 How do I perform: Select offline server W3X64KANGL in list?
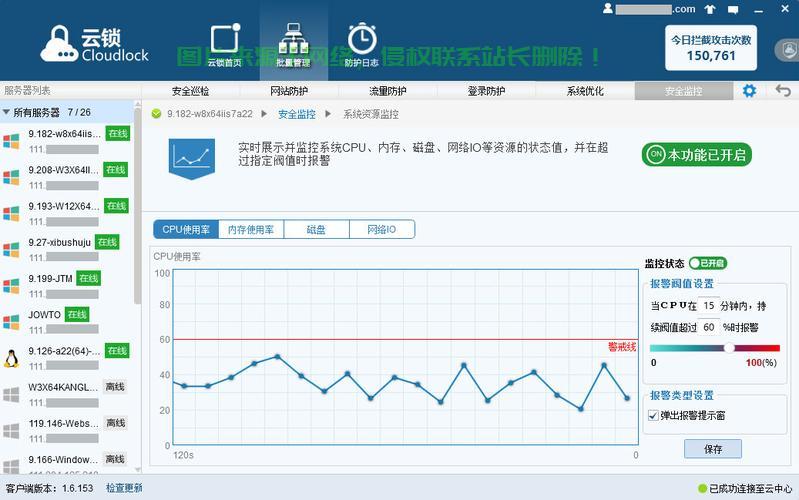[67, 394]
